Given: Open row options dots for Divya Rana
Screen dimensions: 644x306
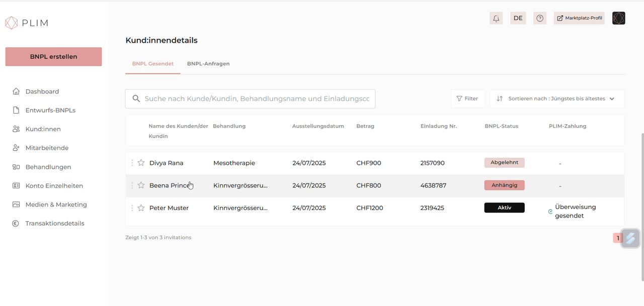Looking at the screenshot, I should [132, 163].
